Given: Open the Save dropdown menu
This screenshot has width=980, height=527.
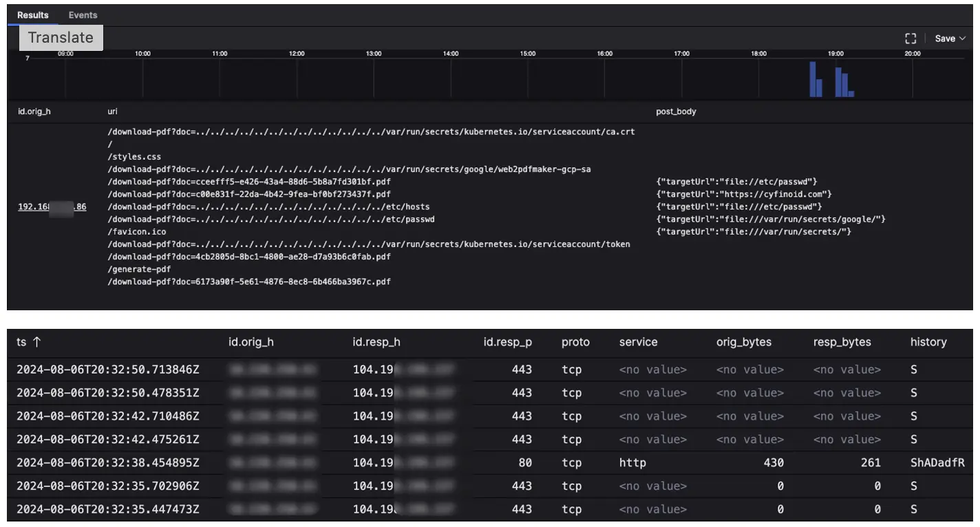Looking at the screenshot, I should point(950,39).
